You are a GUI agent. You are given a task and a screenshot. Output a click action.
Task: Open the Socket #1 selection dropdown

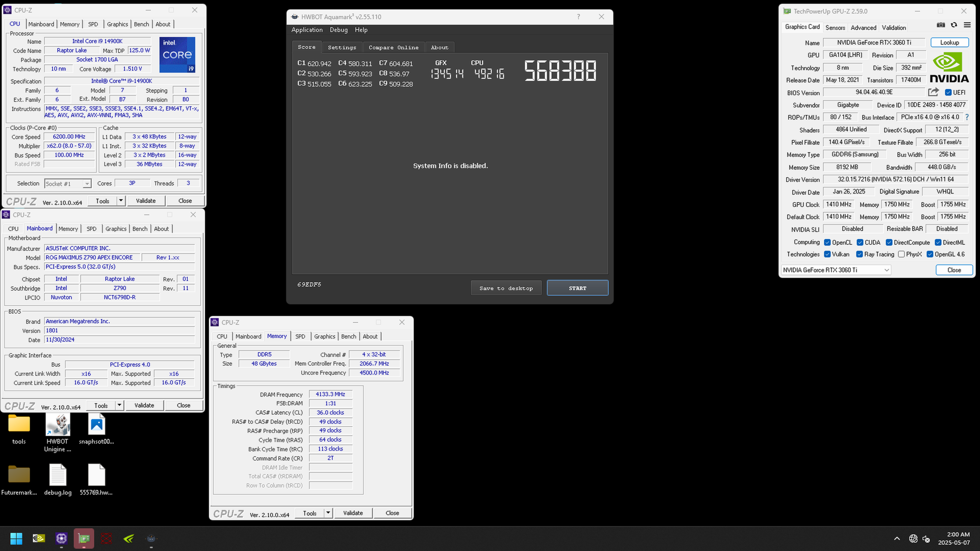coord(67,184)
